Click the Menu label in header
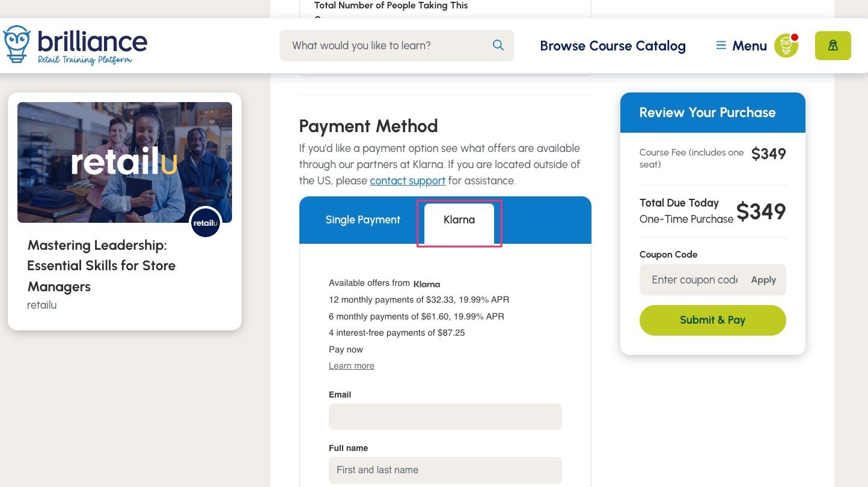868x487 pixels. pyautogui.click(x=749, y=46)
